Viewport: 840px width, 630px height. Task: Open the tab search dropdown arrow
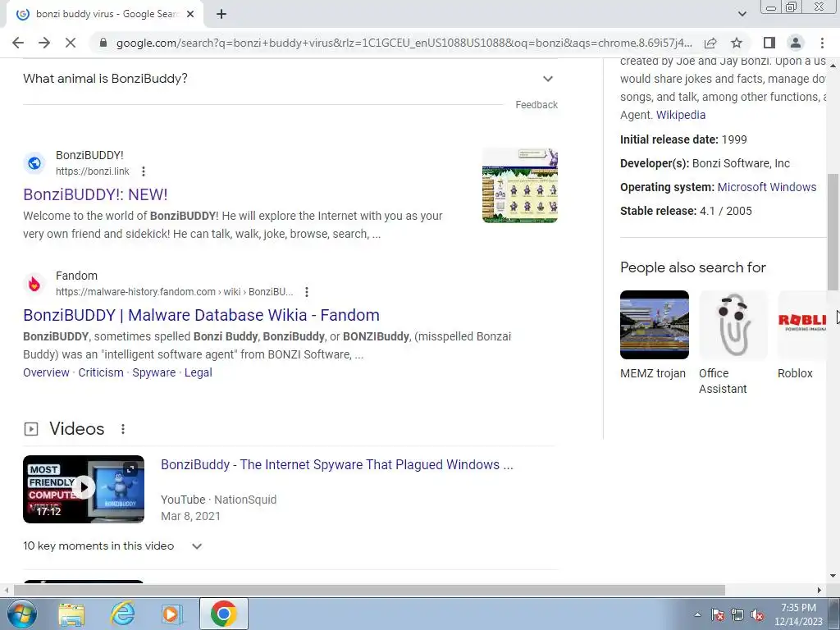(x=742, y=15)
